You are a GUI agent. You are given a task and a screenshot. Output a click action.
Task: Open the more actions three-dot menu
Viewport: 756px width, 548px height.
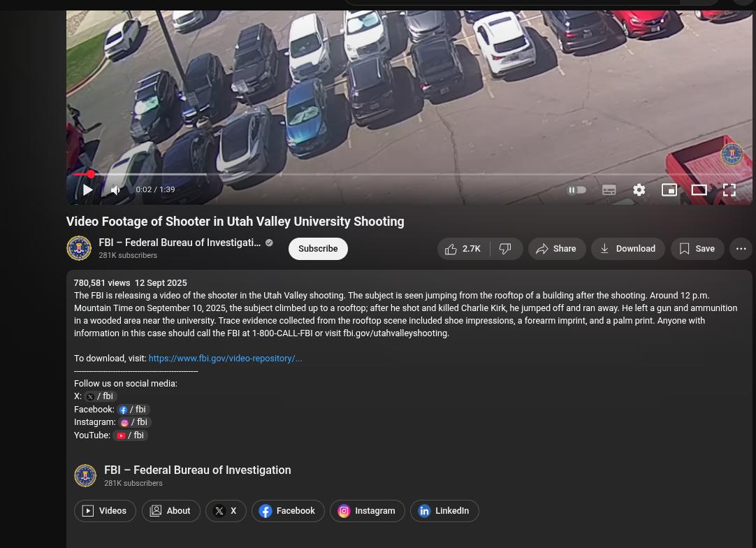(741, 249)
